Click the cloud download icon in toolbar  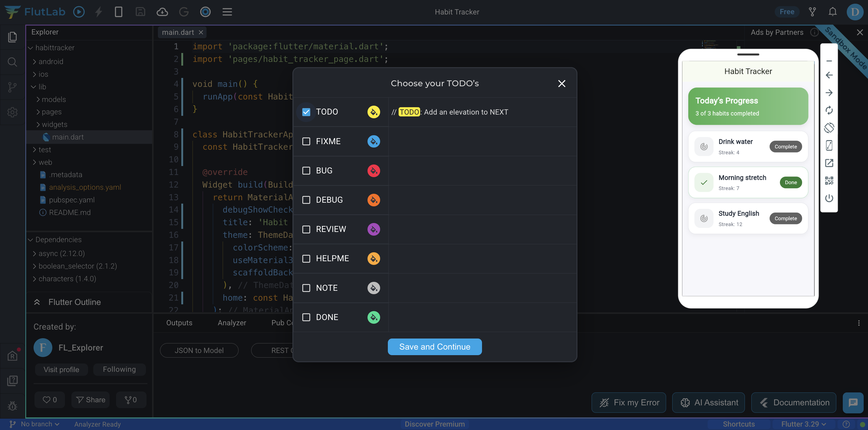tap(162, 12)
